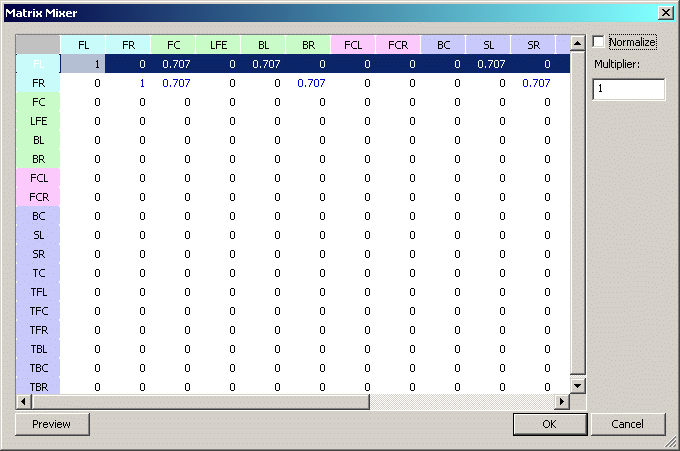
Task: Select the TBL row header
Action: pos(38,349)
